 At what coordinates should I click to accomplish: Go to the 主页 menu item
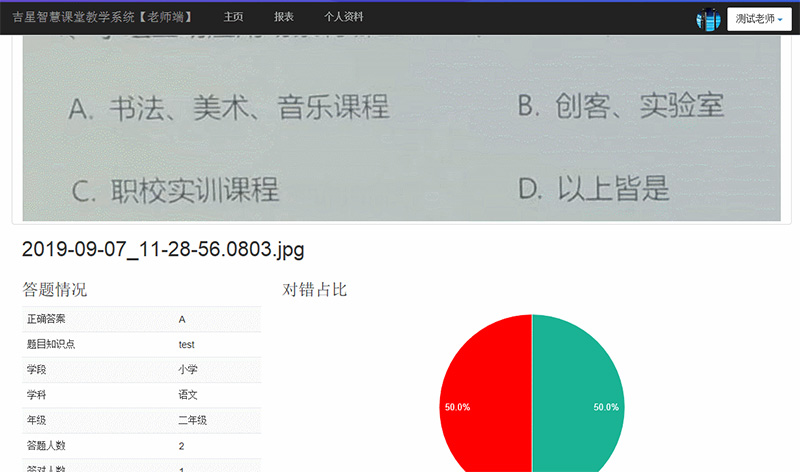point(233,17)
